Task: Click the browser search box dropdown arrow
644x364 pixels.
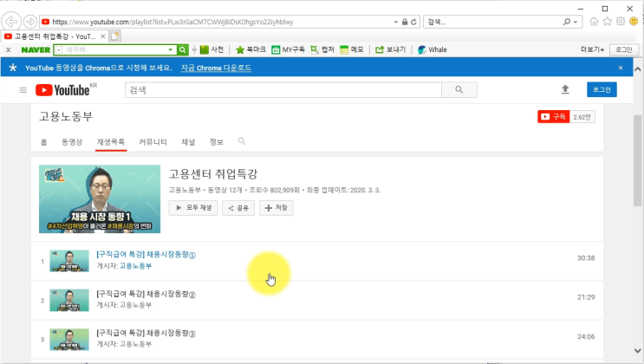Action: [576, 22]
